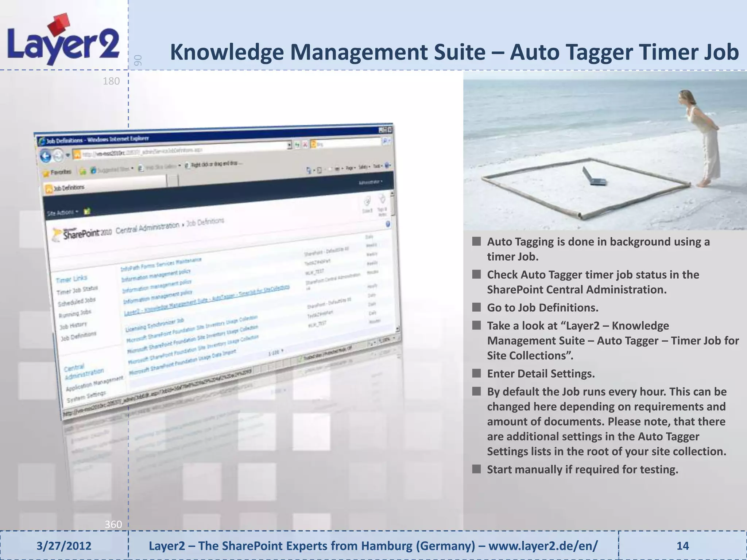Image resolution: width=747 pixels, height=560 pixels.
Task: Open Licensing Synchronizer Job
Action: point(155,325)
